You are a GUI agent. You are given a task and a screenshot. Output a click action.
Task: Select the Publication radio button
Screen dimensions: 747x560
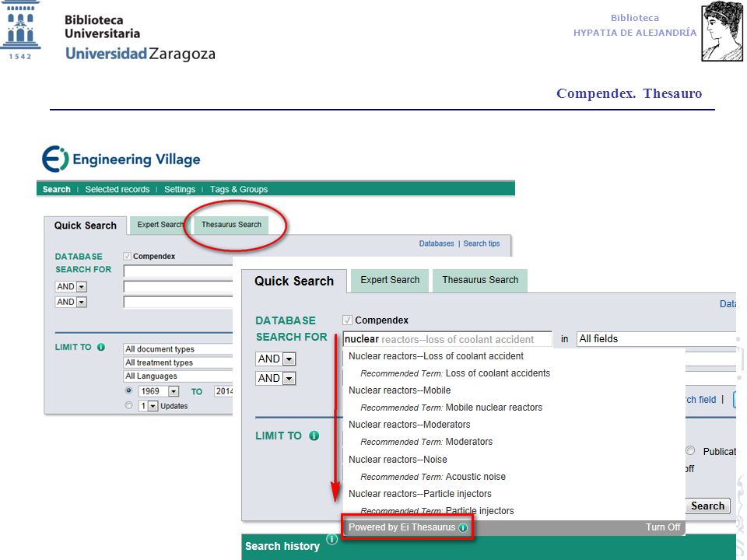(690, 450)
